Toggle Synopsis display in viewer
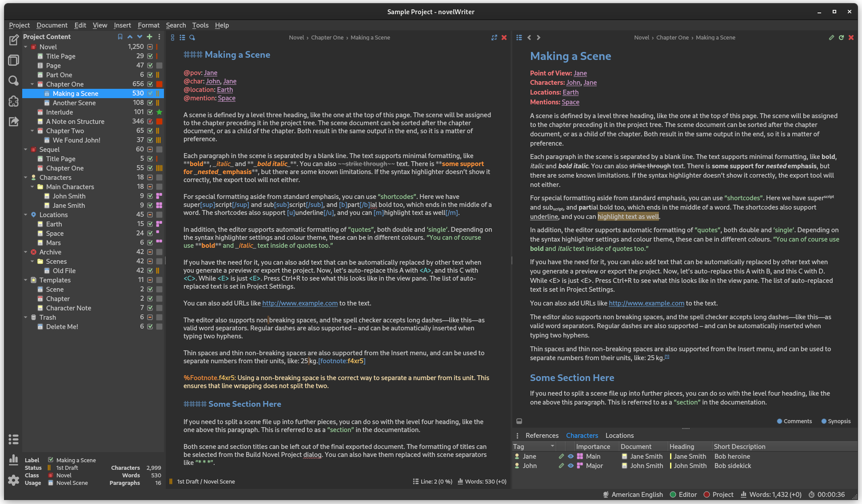The height and width of the screenshot is (504, 862). pos(836,421)
